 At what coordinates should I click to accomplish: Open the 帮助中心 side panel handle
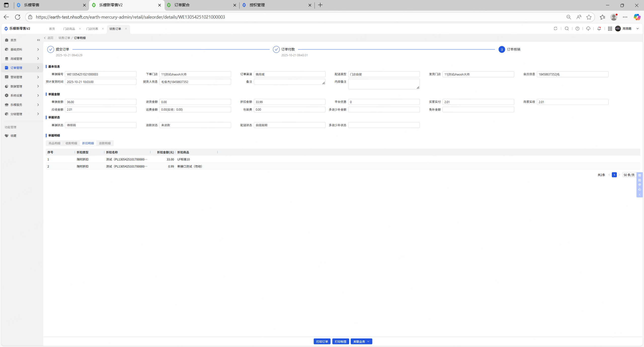coord(639,185)
